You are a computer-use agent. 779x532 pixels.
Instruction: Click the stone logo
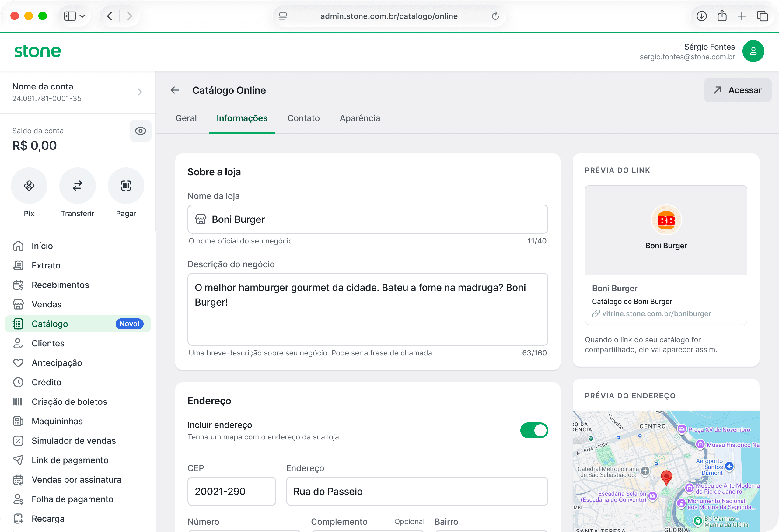[37, 51]
